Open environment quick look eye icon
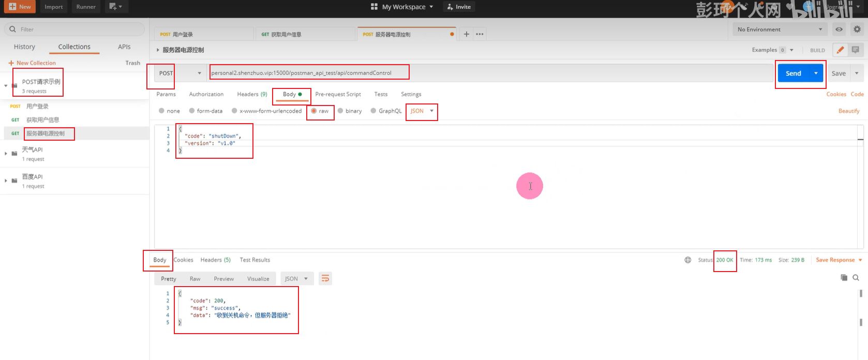868x360 pixels. (839, 29)
